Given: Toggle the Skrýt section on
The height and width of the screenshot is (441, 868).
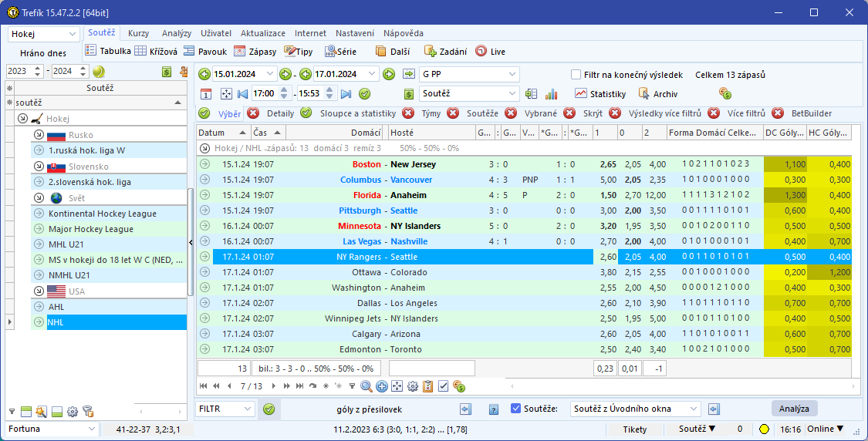Looking at the screenshot, I should tap(569, 113).
